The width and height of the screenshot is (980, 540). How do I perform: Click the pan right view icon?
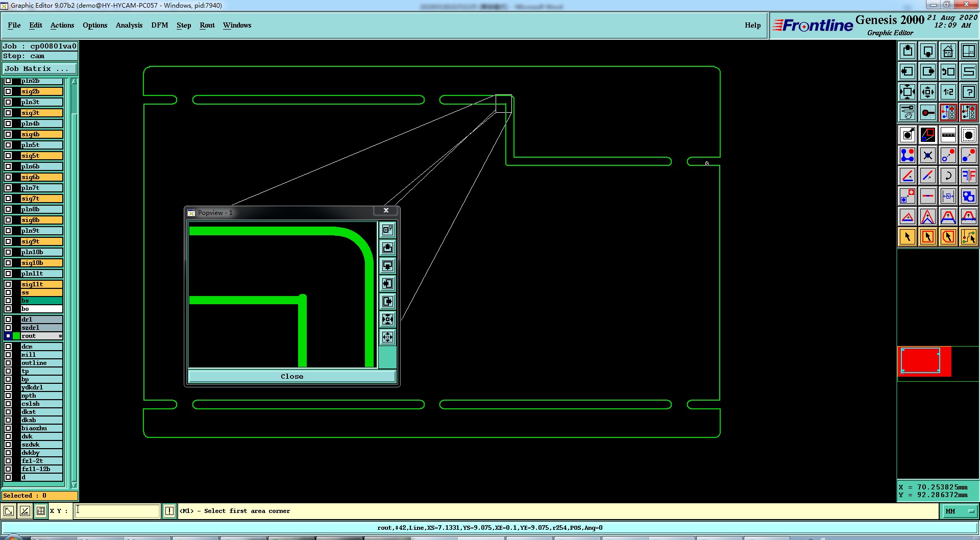[x=928, y=71]
